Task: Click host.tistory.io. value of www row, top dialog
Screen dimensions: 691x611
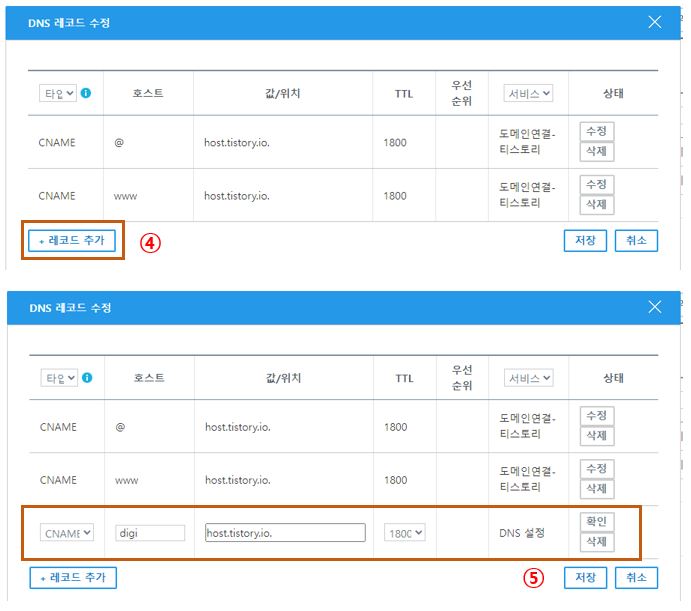Action: click(x=237, y=196)
